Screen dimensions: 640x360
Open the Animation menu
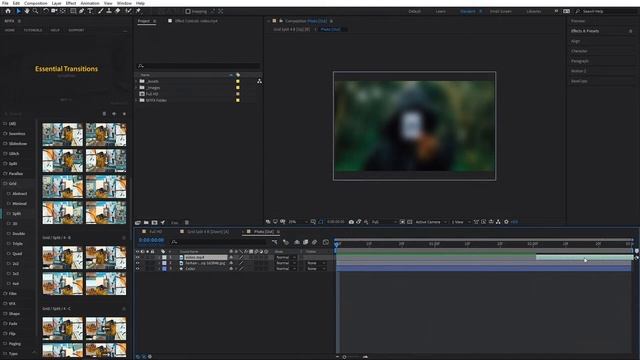tap(90, 3)
